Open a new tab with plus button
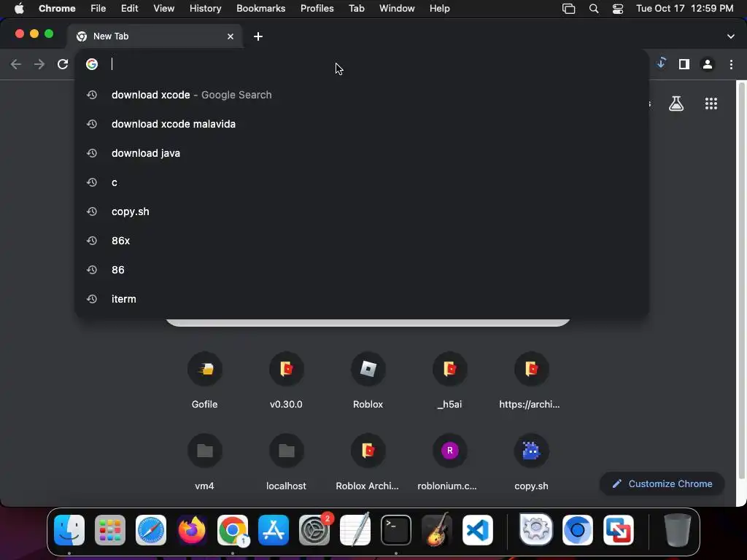The height and width of the screenshot is (560, 747). (x=258, y=36)
